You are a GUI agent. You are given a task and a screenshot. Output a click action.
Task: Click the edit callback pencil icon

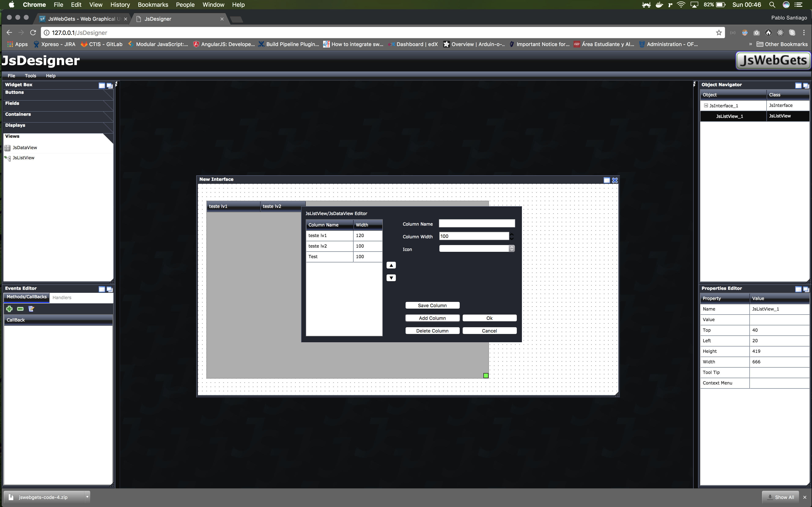click(x=32, y=309)
